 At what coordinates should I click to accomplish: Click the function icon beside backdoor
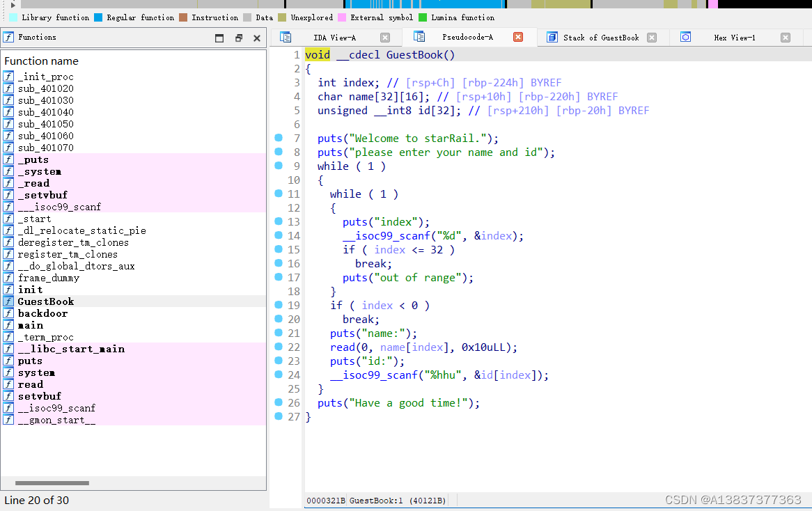click(8, 313)
